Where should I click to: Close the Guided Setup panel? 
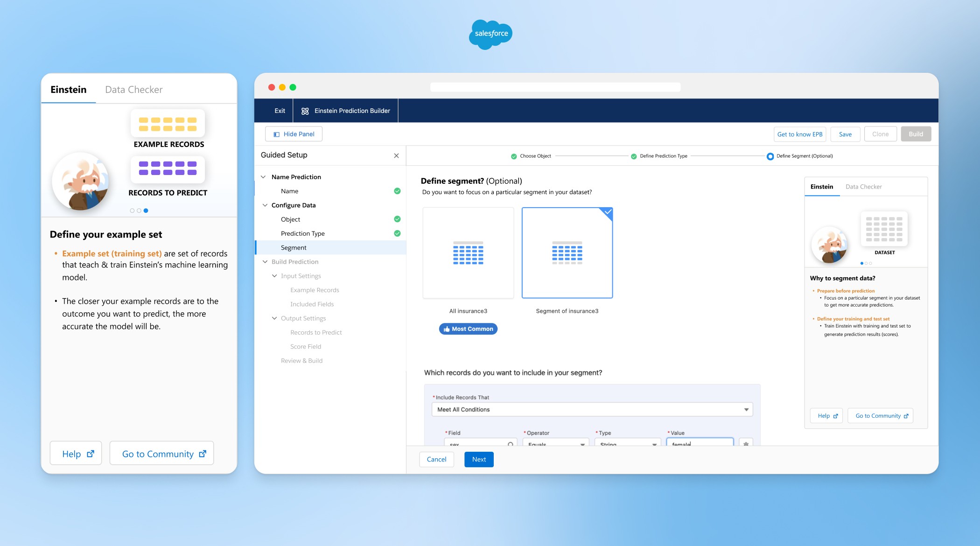pos(396,155)
